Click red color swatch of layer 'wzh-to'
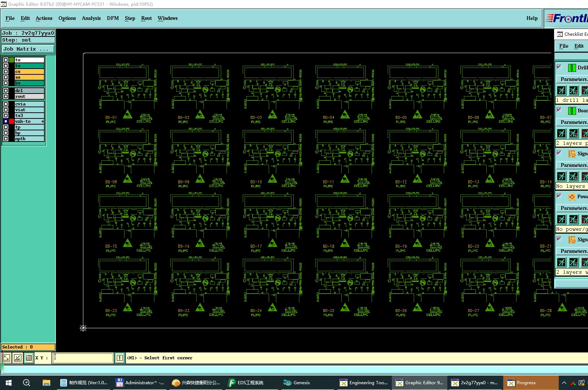This screenshot has width=588, height=390. pos(12,121)
